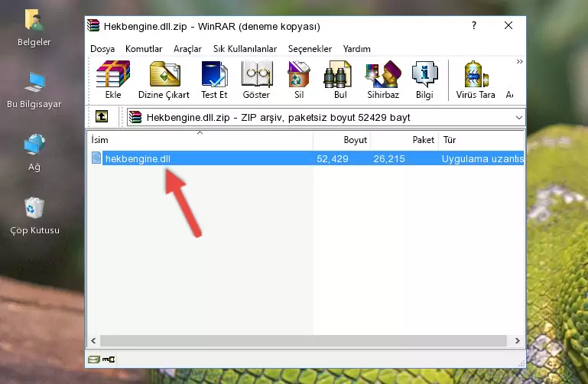Start Virüs Tara scan
Image resolution: width=588 pixels, height=384 pixels.
coord(476,80)
